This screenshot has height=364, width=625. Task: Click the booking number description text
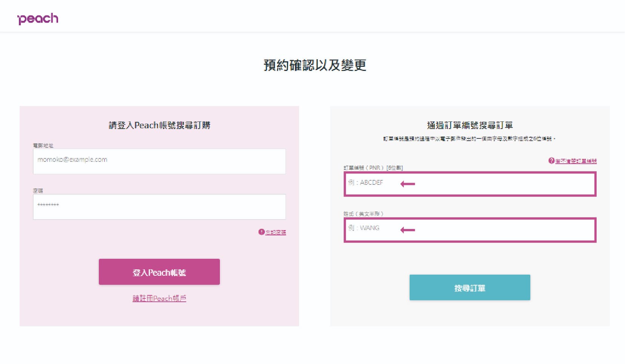click(469, 139)
